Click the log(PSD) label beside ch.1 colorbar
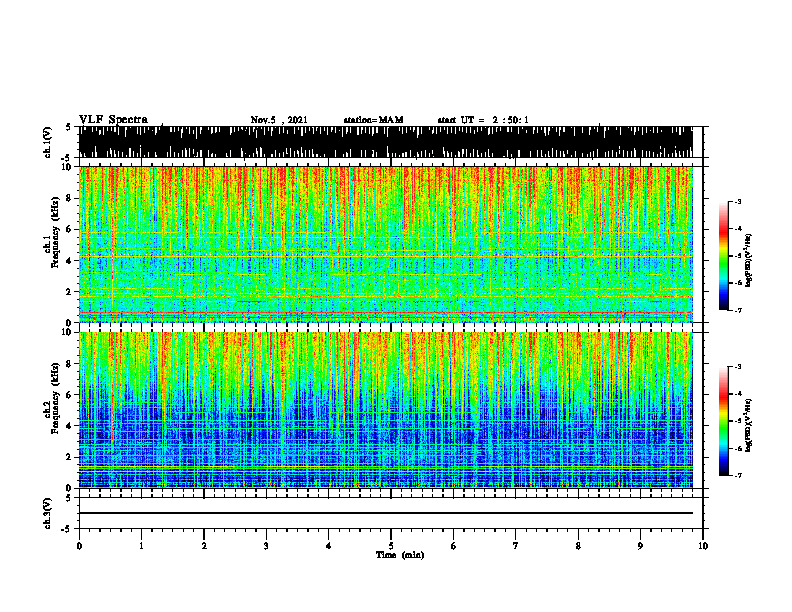Viewport: 792px width, 612px height. tap(749, 261)
